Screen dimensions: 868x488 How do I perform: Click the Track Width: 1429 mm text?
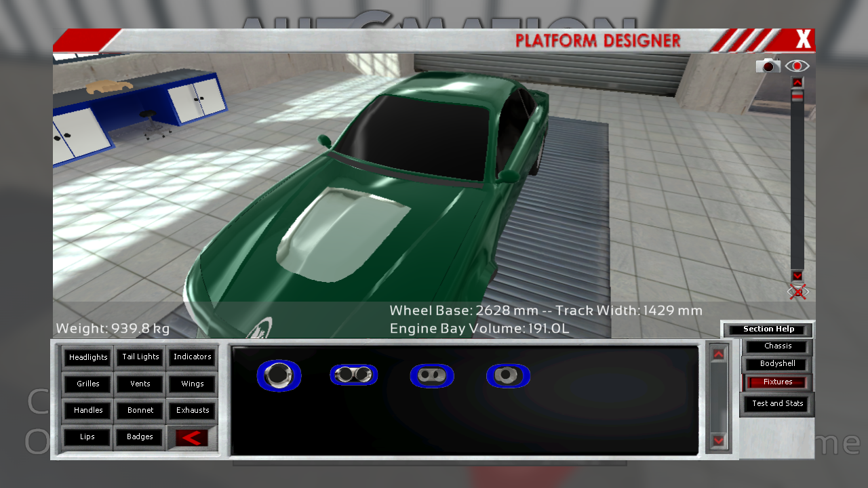[631, 310]
